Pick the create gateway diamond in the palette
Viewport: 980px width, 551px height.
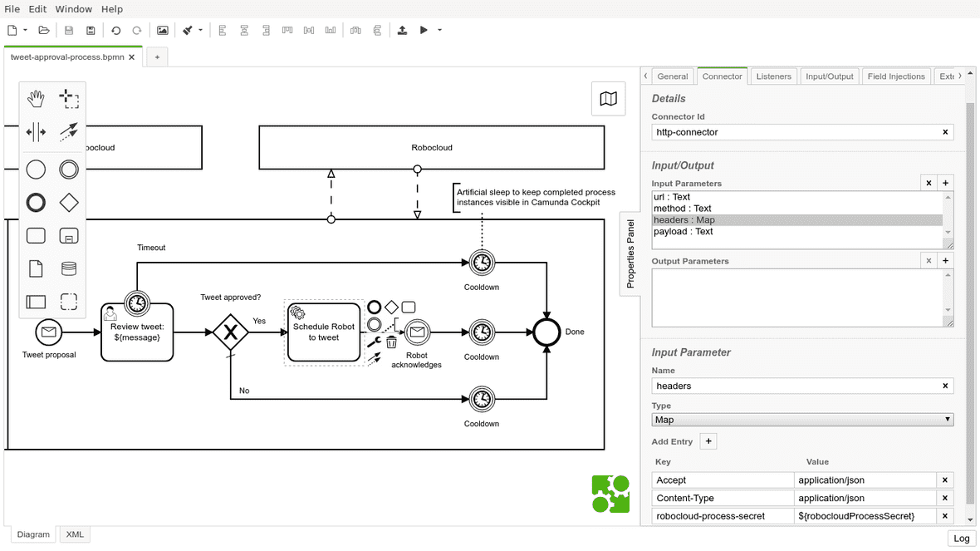69,202
